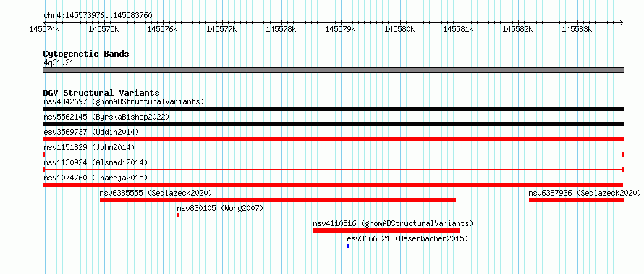The width and height of the screenshot is (644, 274).
Task: Click the 145581k ruler position
Action: tap(458, 29)
